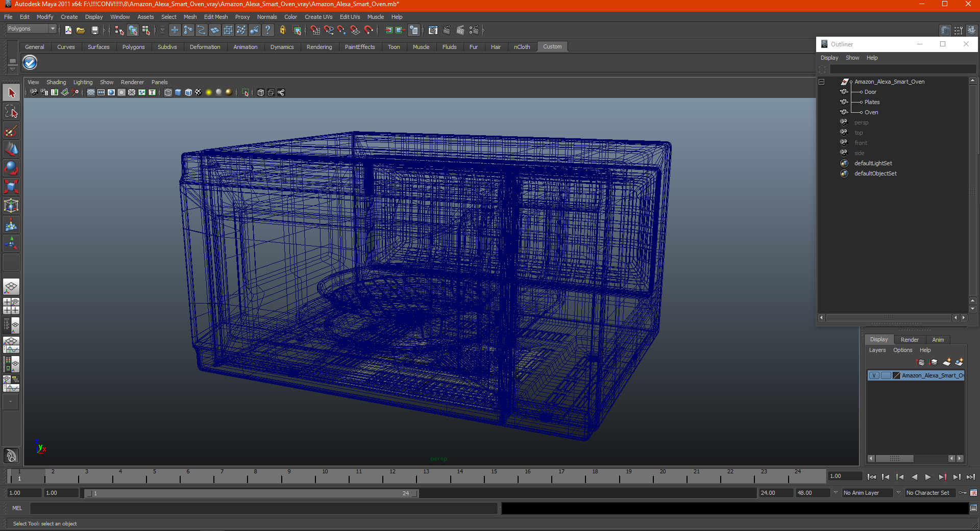Image resolution: width=980 pixels, height=531 pixels.
Task: Click viewport Textured display checker icon
Action: (x=198, y=92)
